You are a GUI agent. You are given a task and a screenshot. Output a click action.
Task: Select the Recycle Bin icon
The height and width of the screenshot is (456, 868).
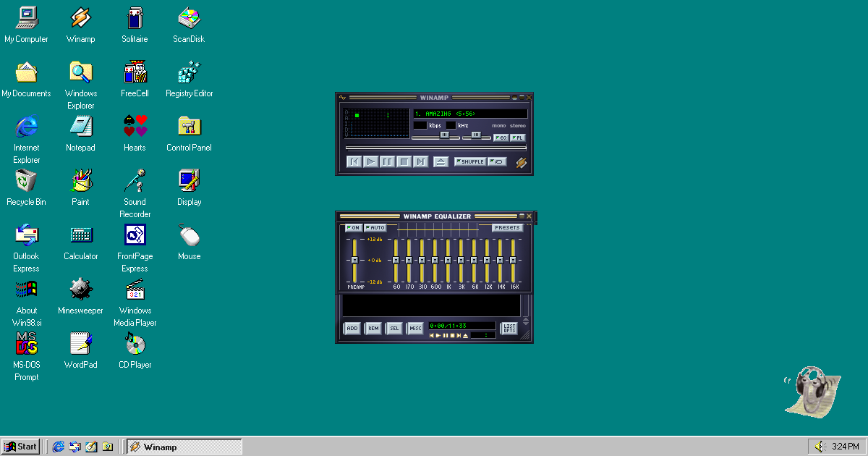26,188
